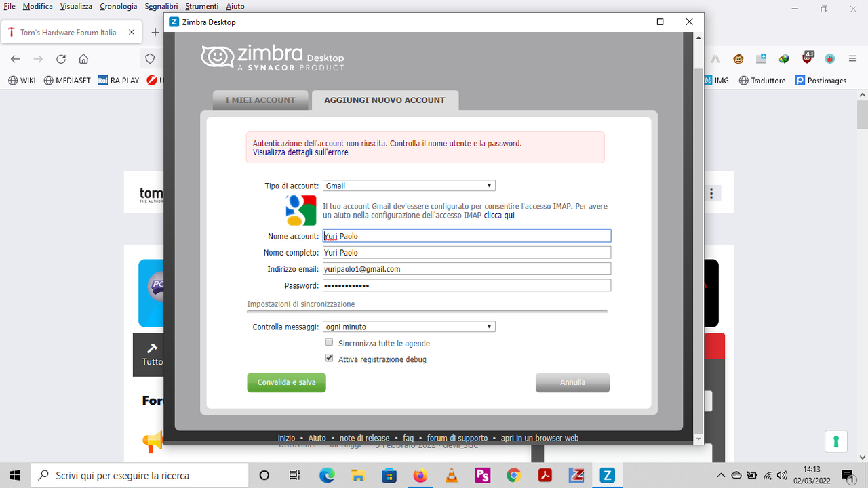Viewport: 868px width, 488px height.
Task: Click Firefox back arrow
Action: pyautogui.click(x=15, y=59)
